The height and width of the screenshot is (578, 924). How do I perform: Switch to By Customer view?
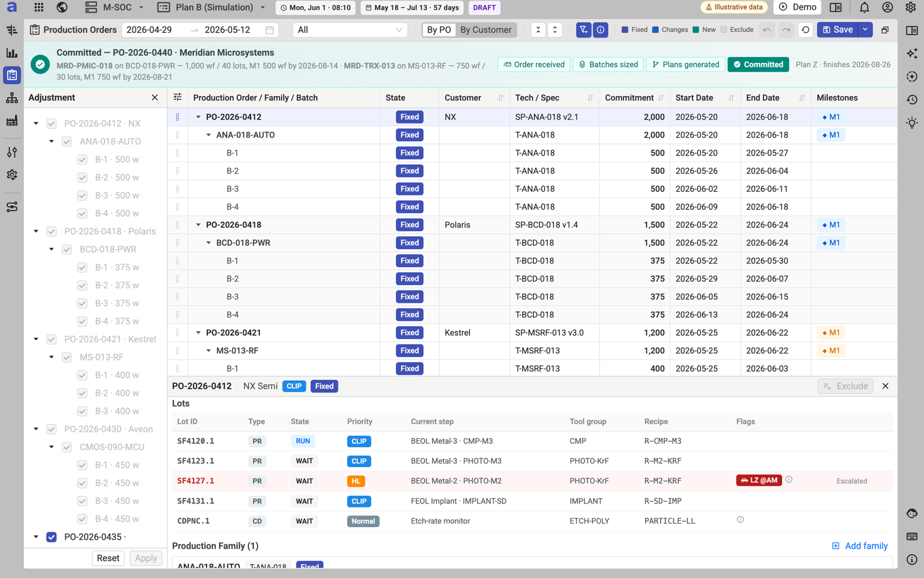tap(486, 29)
